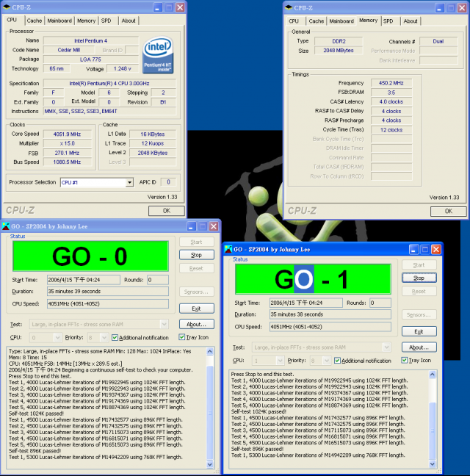Toggle Additional notification in GO-0 window
The image size is (470, 476).
pos(115,337)
